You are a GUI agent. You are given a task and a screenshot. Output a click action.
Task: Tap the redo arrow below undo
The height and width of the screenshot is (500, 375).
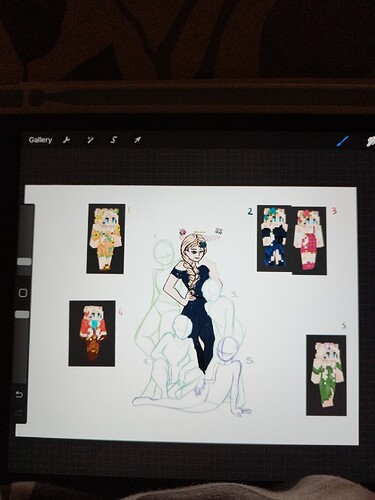pyautogui.click(x=19, y=413)
